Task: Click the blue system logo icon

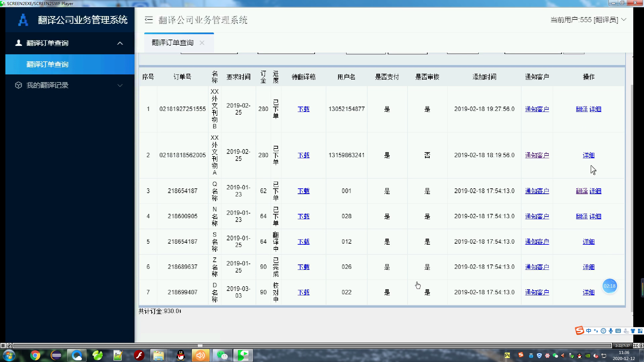Action: tap(23, 20)
